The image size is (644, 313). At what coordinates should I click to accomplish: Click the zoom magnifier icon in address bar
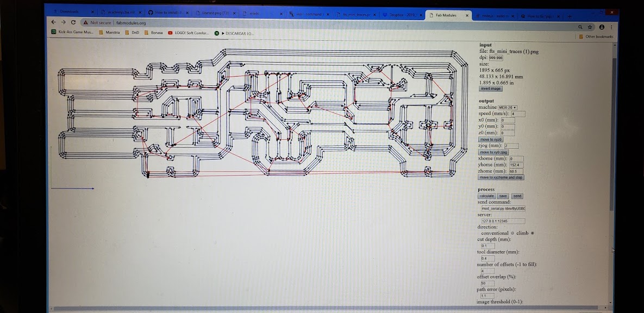tap(580, 27)
